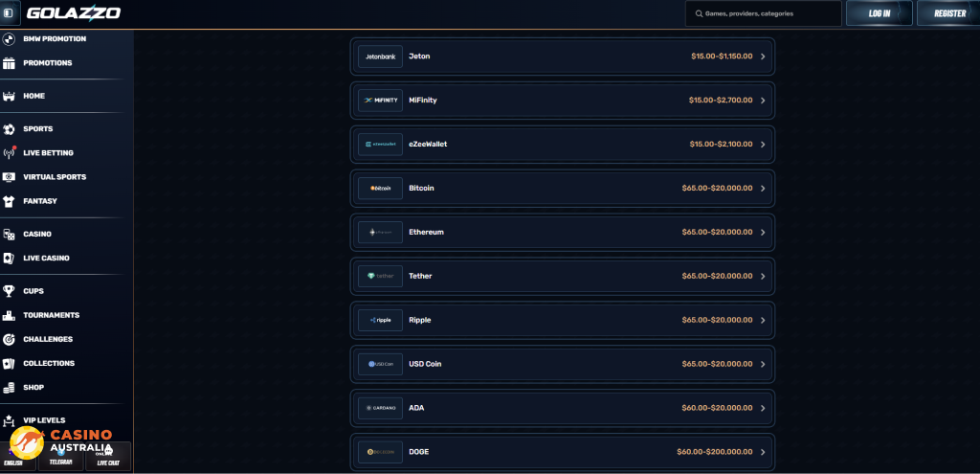Screen dimensions: 980x474
Task: Click the Live Betting signal icon
Action: coord(9,153)
